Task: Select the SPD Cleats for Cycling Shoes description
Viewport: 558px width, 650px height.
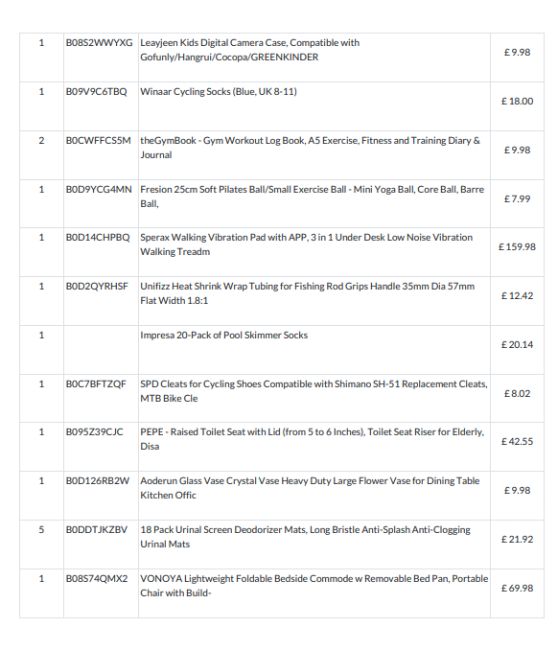Action: [x=313, y=391]
